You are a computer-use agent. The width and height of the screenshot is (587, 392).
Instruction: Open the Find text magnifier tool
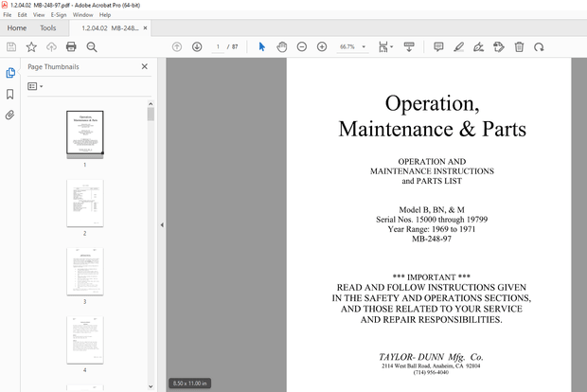tap(92, 46)
